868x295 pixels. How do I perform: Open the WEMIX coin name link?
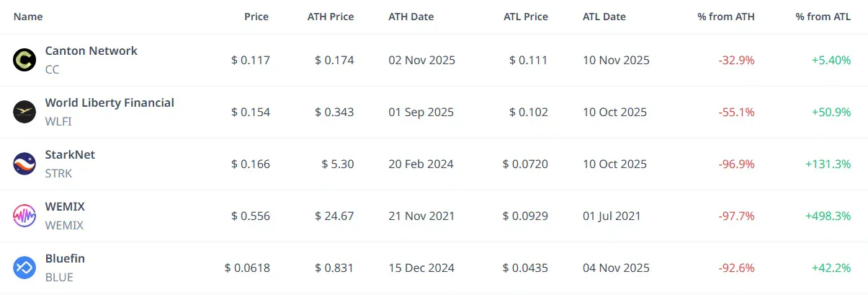click(65, 206)
